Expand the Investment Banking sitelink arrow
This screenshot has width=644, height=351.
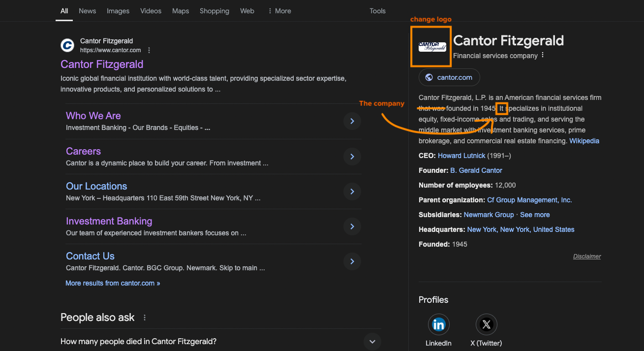(x=352, y=226)
